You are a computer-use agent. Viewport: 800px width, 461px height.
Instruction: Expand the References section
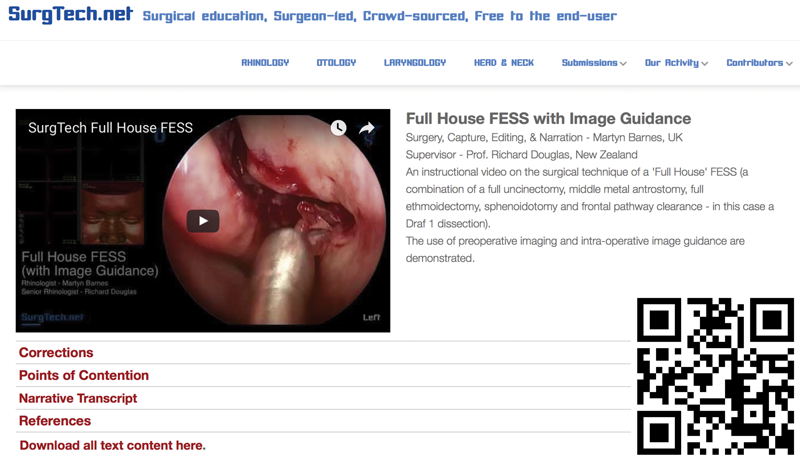55,421
